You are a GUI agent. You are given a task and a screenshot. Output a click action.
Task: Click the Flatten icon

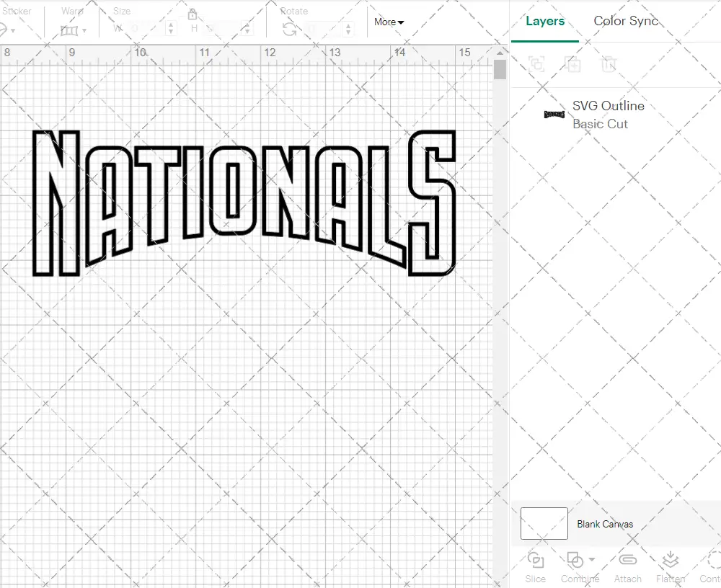click(x=670, y=561)
